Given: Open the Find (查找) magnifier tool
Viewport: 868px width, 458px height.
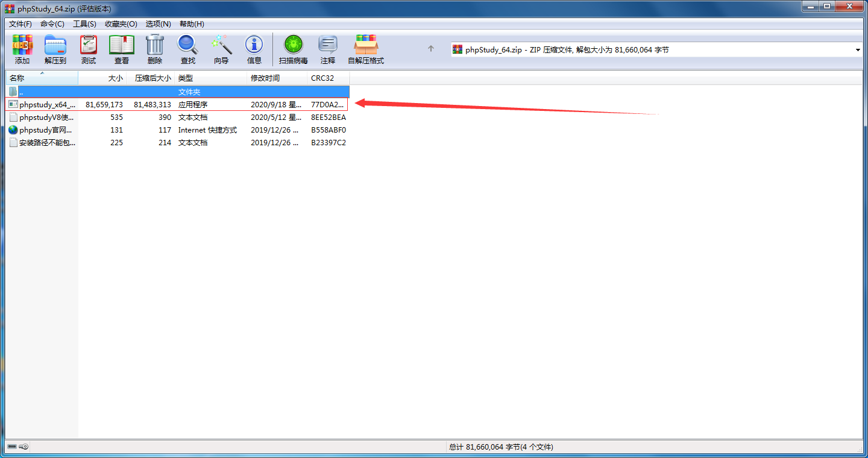Looking at the screenshot, I should coord(188,49).
